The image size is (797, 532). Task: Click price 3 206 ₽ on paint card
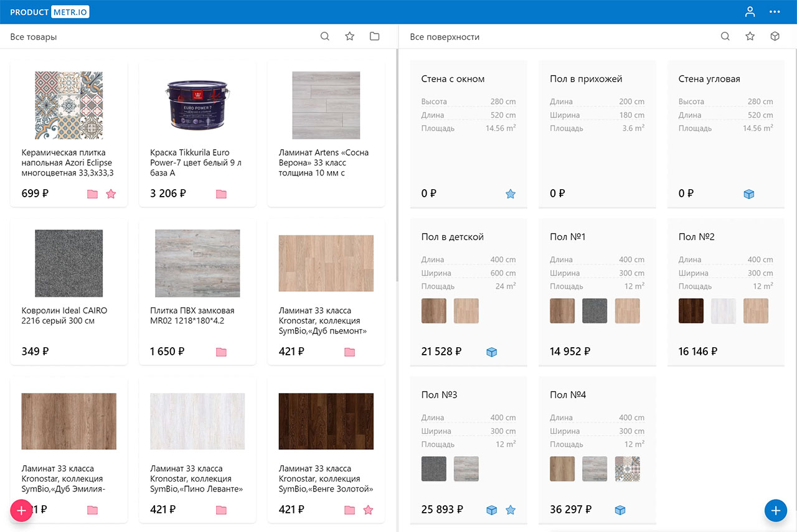click(168, 194)
